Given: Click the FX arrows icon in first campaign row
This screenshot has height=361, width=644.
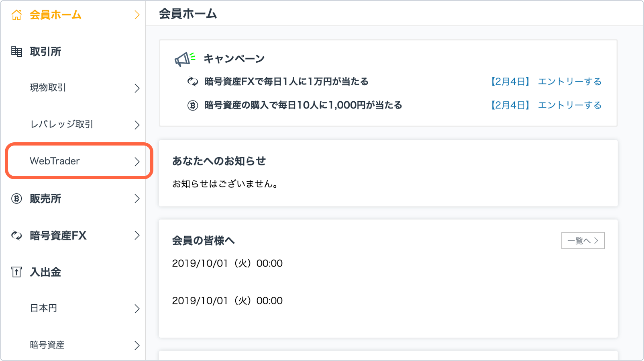Looking at the screenshot, I should [x=193, y=82].
